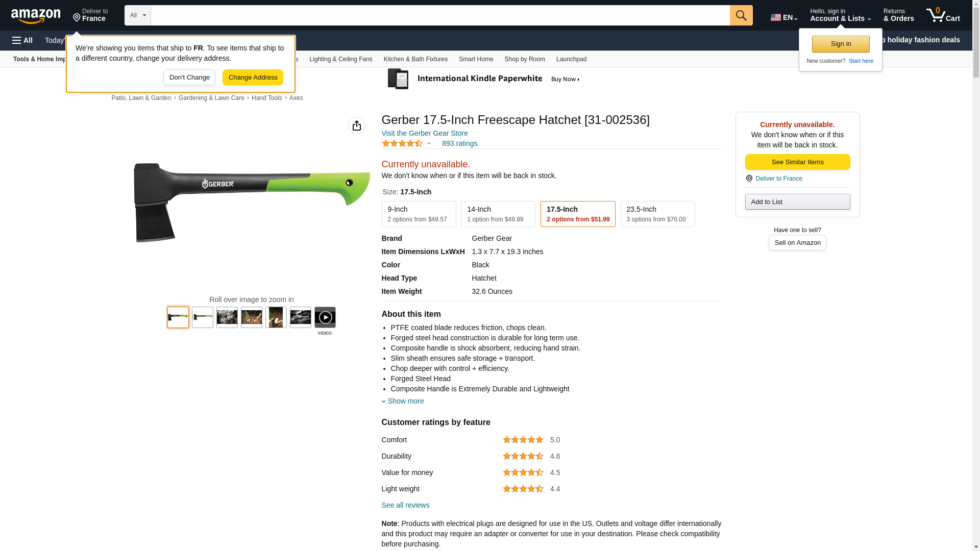Image resolution: width=980 pixels, height=551 pixels.
Task: Expand the EN language selector
Action: pyautogui.click(x=783, y=17)
